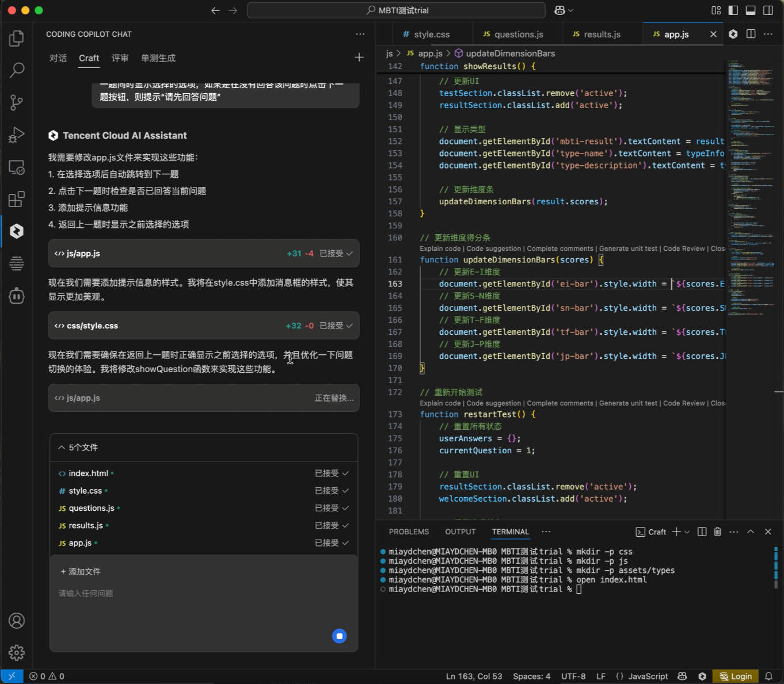The height and width of the screenshot is (684, 784).
Task: Open Extensions view in activity bar
Action: 17,199
